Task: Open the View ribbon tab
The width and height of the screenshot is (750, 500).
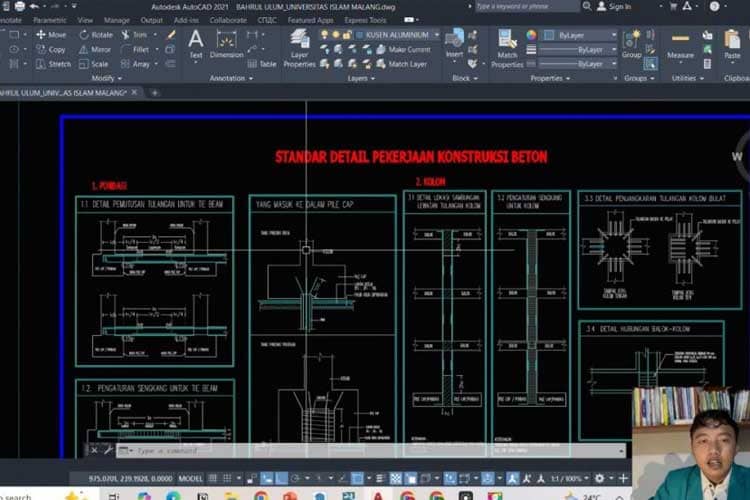Action: [x=85, y=20]
